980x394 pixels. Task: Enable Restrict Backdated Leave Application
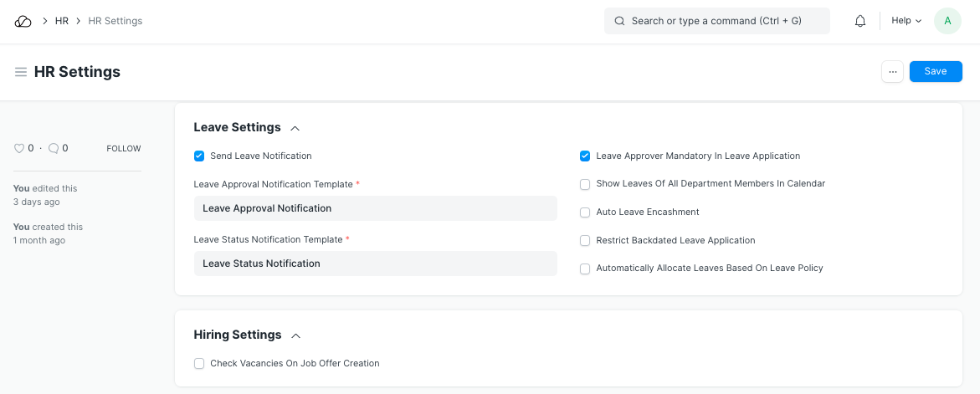tap(585, 241)
